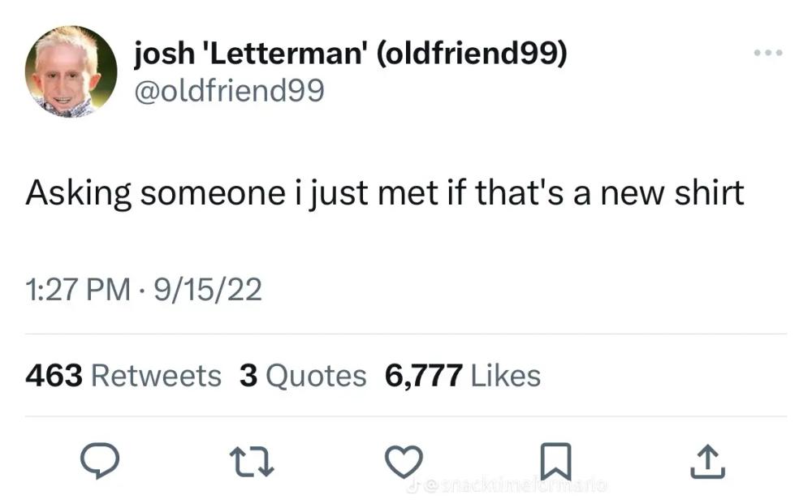
Task: Open the share menu via upload arrow icon
Action: 708,462
